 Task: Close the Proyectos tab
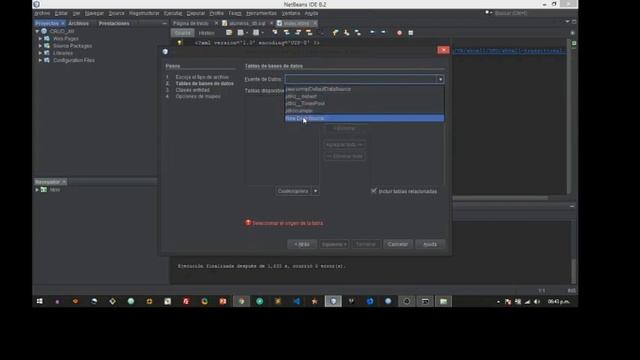(x=62, y=24)
